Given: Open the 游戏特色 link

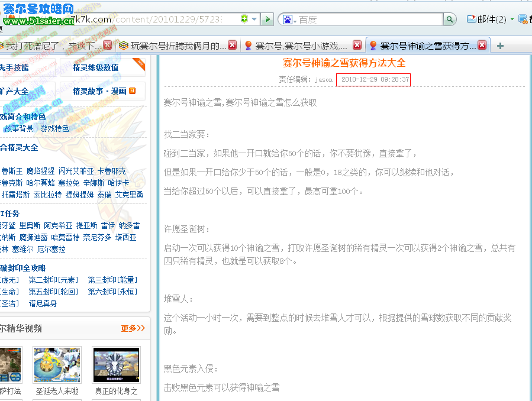Looking at the screenshot, I should tap(54, 128).
